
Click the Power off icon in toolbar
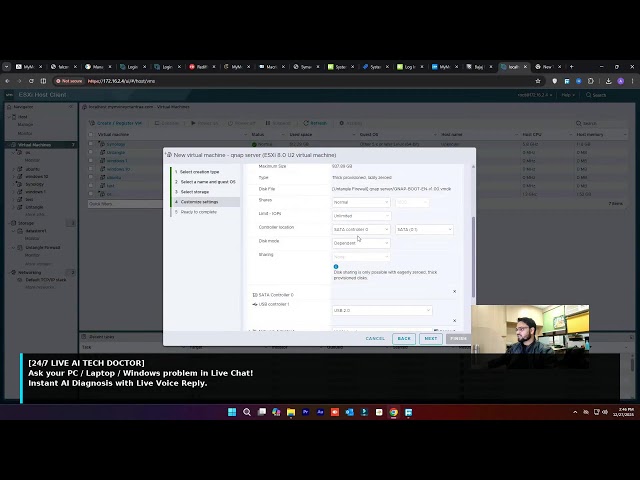coord(230,123)
